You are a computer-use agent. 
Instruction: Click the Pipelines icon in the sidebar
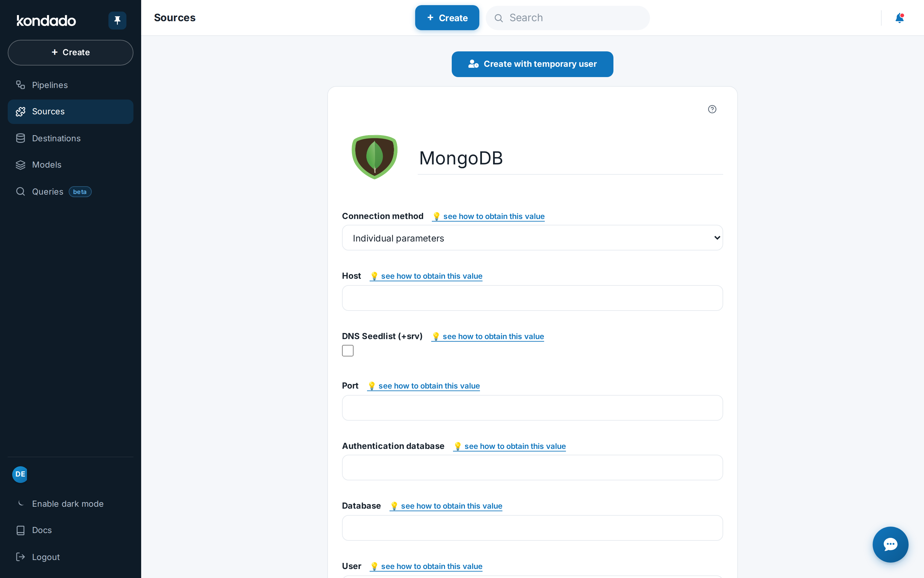pyautogui.click(x=21, y=85)
